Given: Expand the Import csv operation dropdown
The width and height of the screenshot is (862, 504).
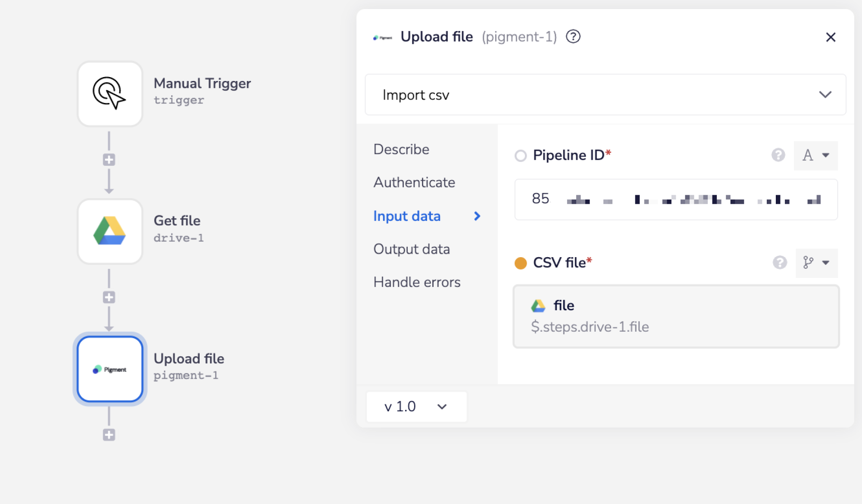Looking at the screenshot, I should click(x=605, y=95).
